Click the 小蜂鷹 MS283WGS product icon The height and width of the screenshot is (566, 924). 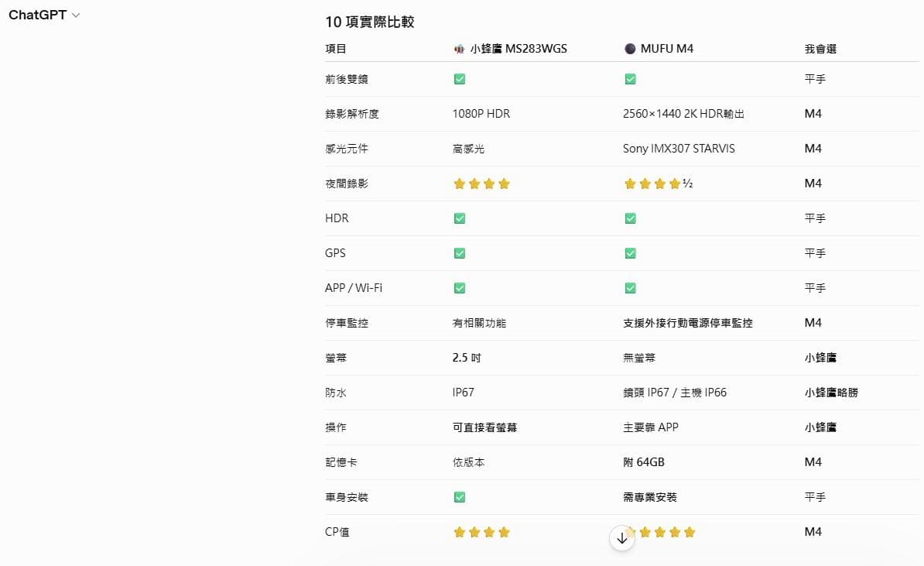coord(459,49)
